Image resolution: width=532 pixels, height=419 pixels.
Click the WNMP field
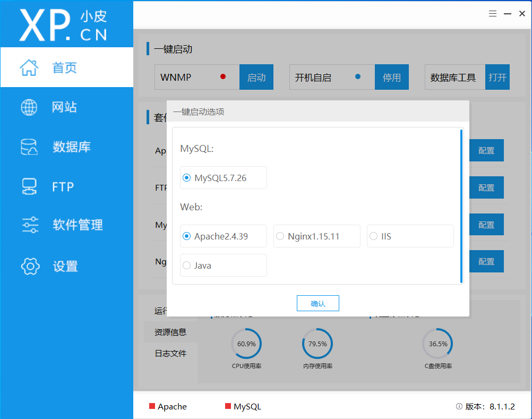point(197,77)
